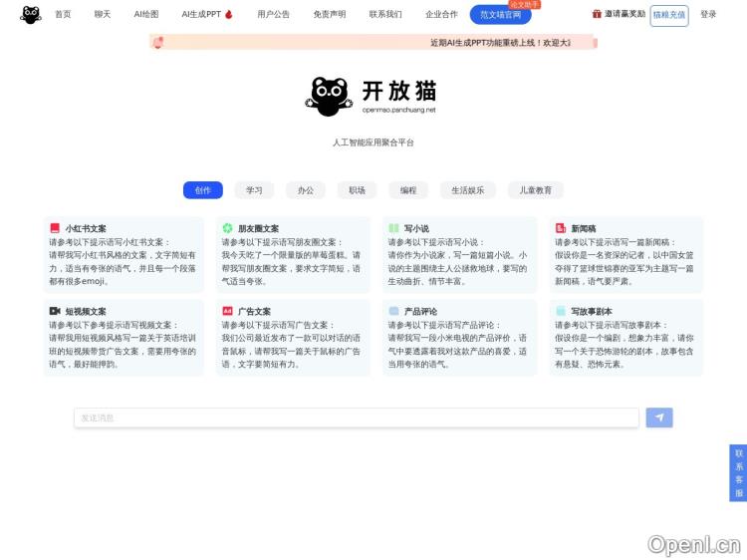Select the 学习 category tab
This screenshot has height=560, width=747.
(254, 190)
